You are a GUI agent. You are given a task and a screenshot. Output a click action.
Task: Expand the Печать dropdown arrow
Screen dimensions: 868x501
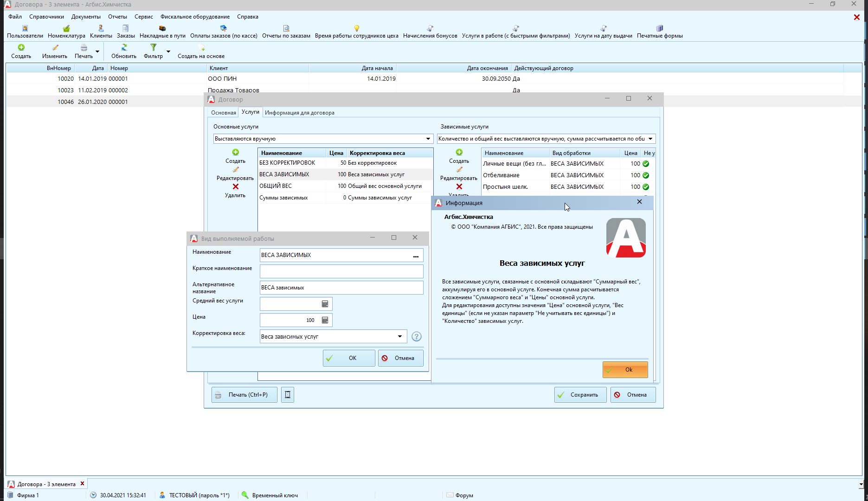97,51
